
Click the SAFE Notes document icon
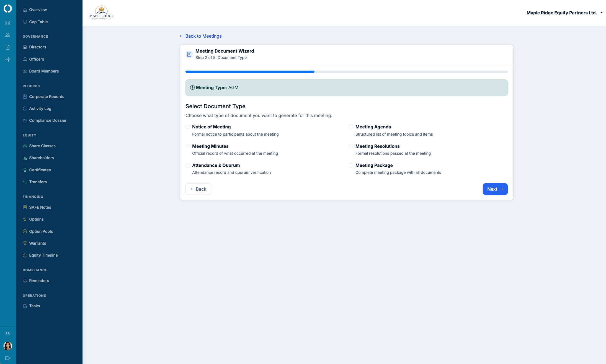tap(25, 207)
